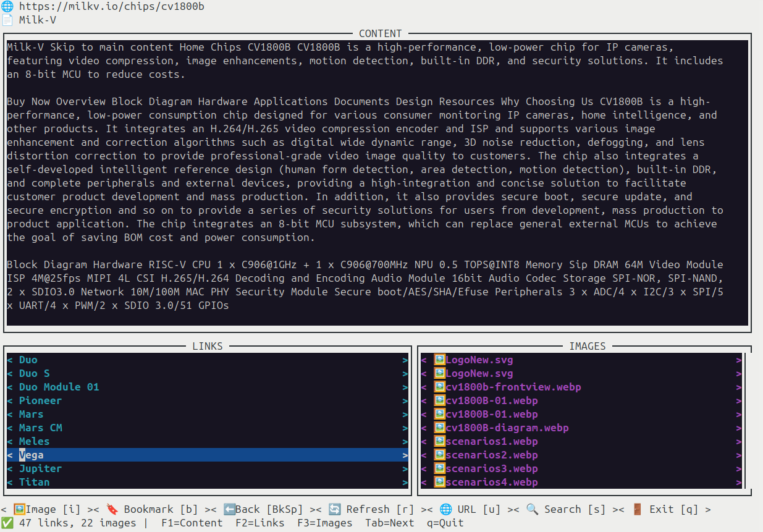The width and height of the screenshot is (763, 532).
Task: Expand the right arrow on Duo S row
Action: 405,374
